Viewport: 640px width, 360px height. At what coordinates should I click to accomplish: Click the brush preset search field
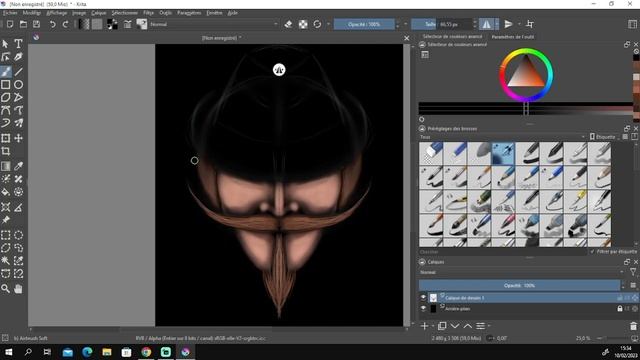point(503,251)
